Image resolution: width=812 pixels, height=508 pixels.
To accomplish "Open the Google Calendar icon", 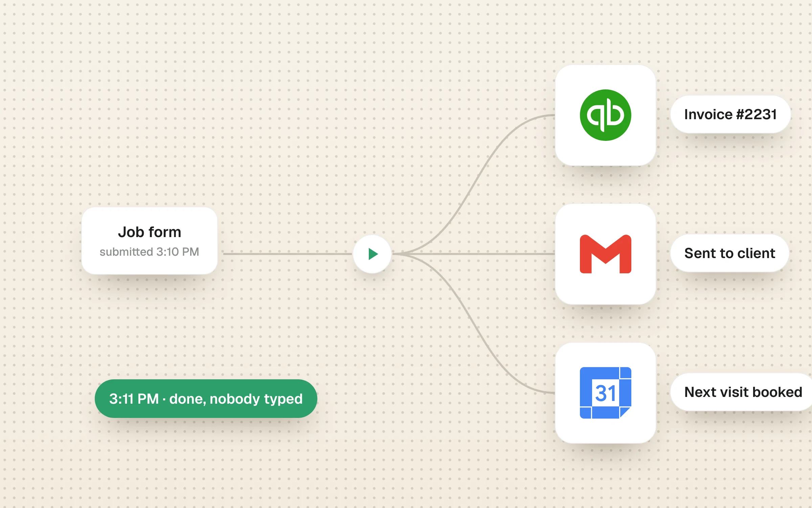I will coord(605,393).
